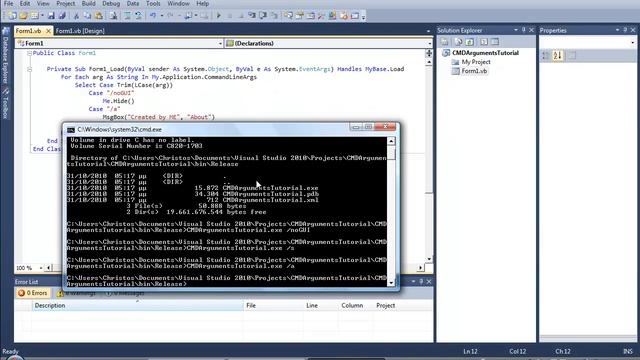Click Solution Explorer View Designer icon
Viewport: 640px width, 360px height.
click(495, 42)
